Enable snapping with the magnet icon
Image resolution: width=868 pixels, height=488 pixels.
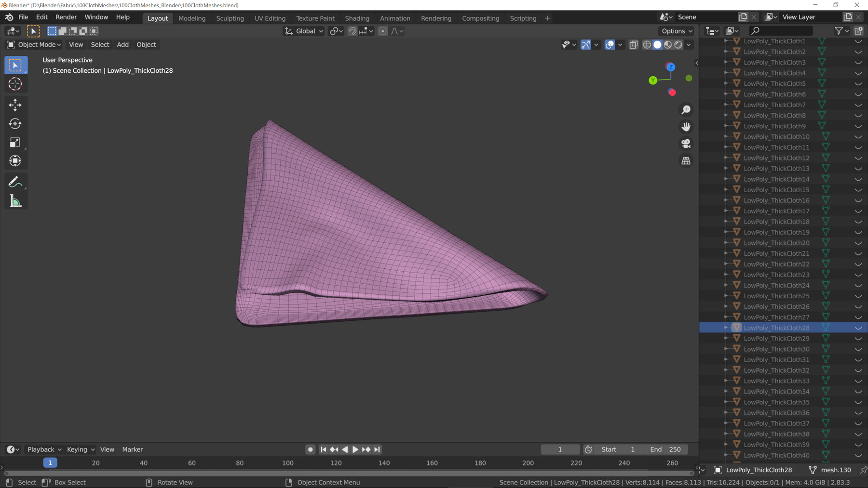(353, 31)
